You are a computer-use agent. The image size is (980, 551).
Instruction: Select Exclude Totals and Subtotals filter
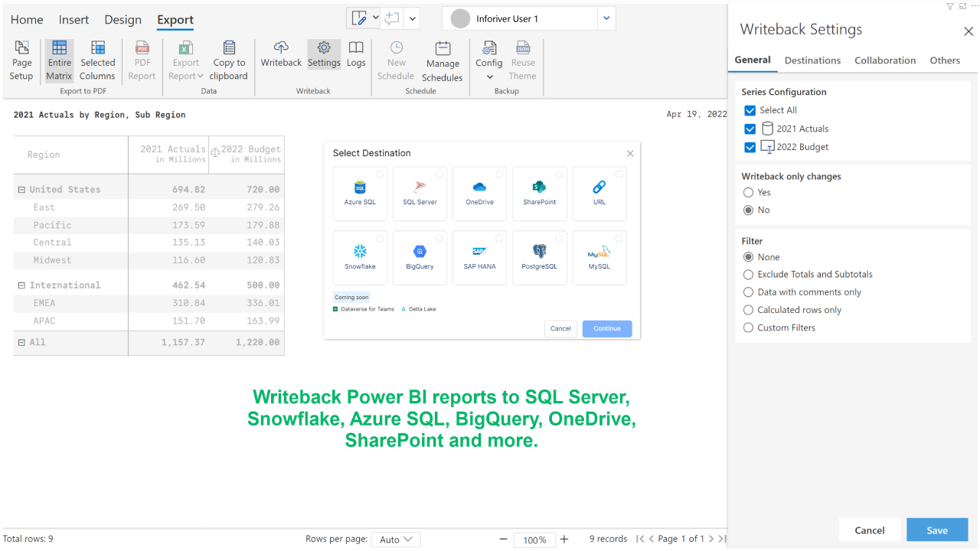click(749, 274)
